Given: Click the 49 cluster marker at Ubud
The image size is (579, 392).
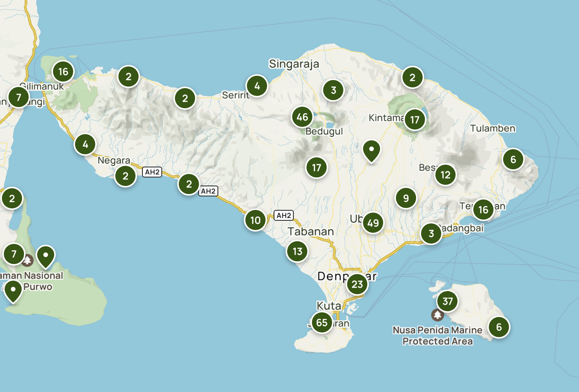Looking at the screenshot, I should coord(373,223).
